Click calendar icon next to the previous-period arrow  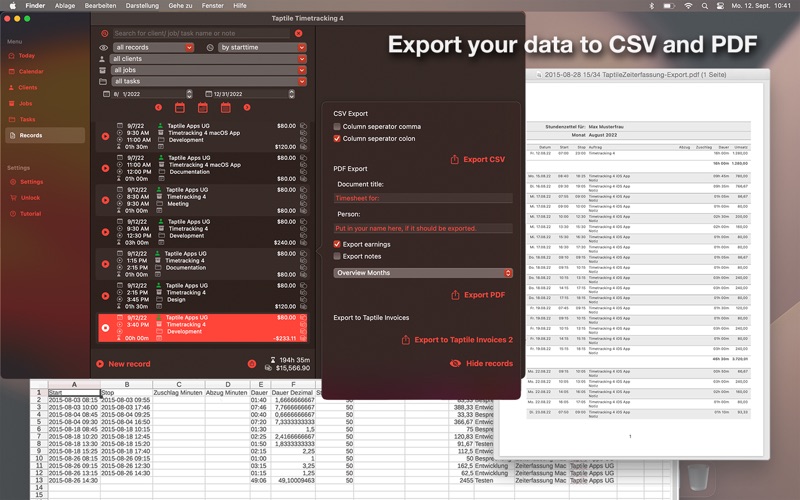pos(180,107)
